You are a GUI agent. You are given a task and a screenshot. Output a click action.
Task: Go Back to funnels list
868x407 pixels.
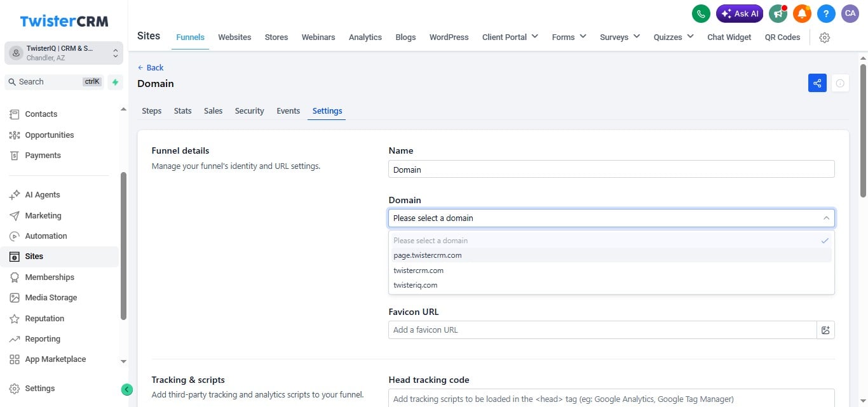(151, 68)
